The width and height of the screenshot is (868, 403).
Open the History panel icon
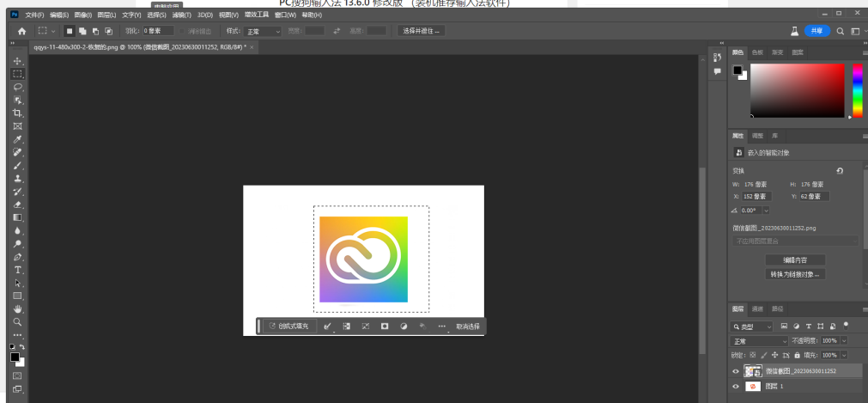[718, 57]
